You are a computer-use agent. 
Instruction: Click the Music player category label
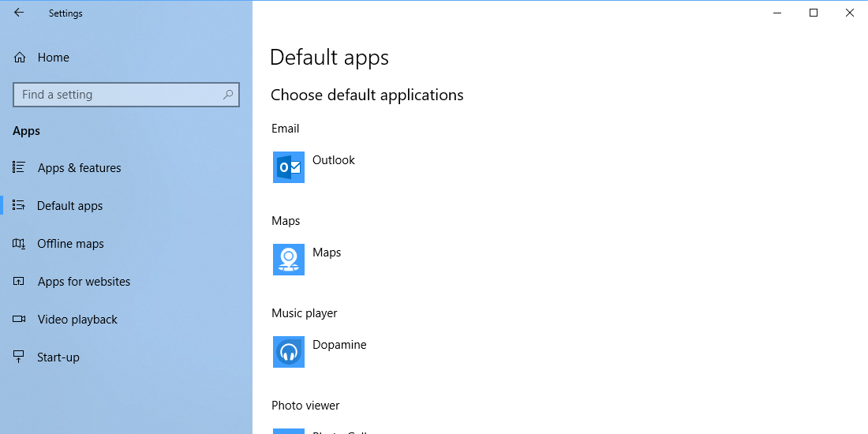[x=305, y=313]
